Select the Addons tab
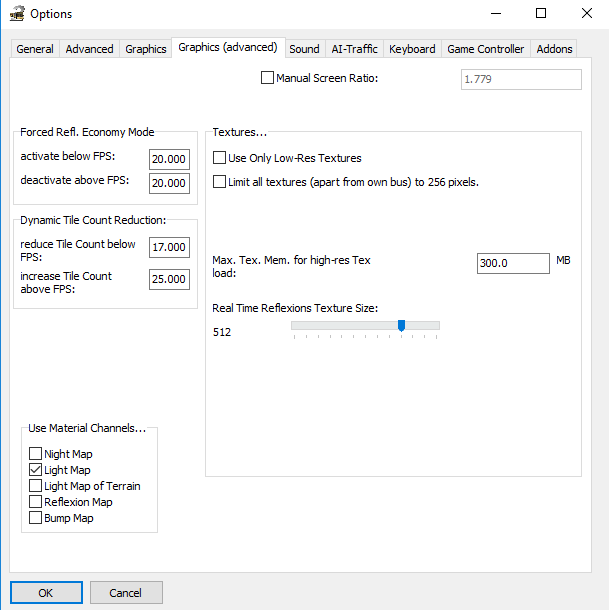 [x=554, y=49]
